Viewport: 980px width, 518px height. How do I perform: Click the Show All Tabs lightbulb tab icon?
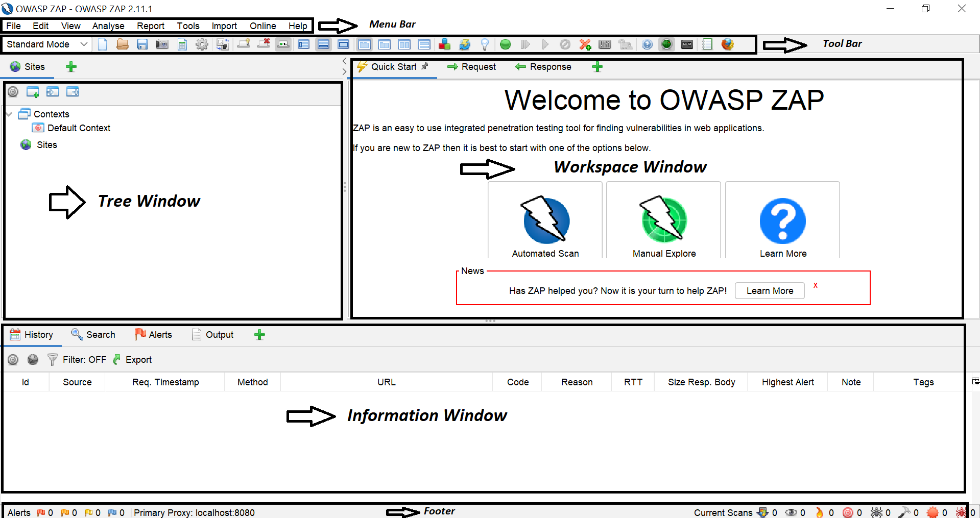click(244, 44)
